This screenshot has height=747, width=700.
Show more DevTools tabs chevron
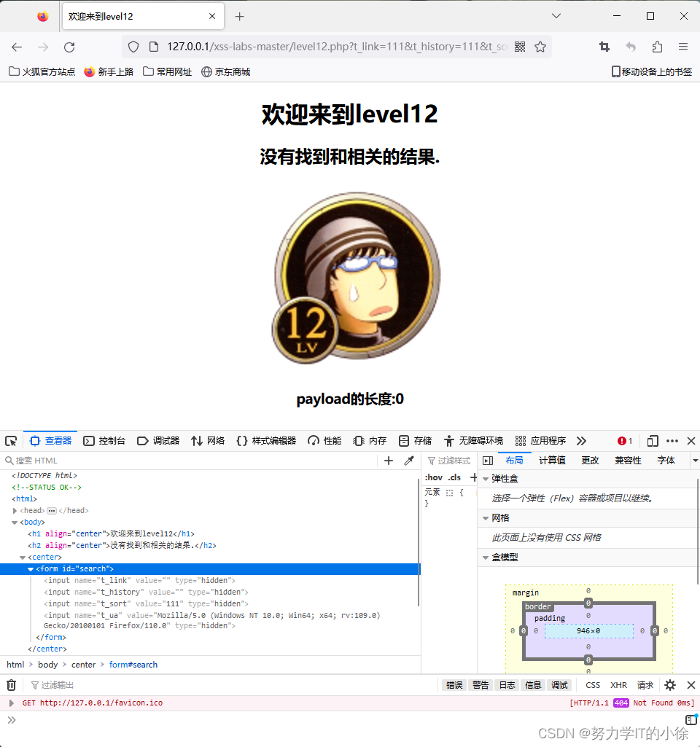coord(581,441)
